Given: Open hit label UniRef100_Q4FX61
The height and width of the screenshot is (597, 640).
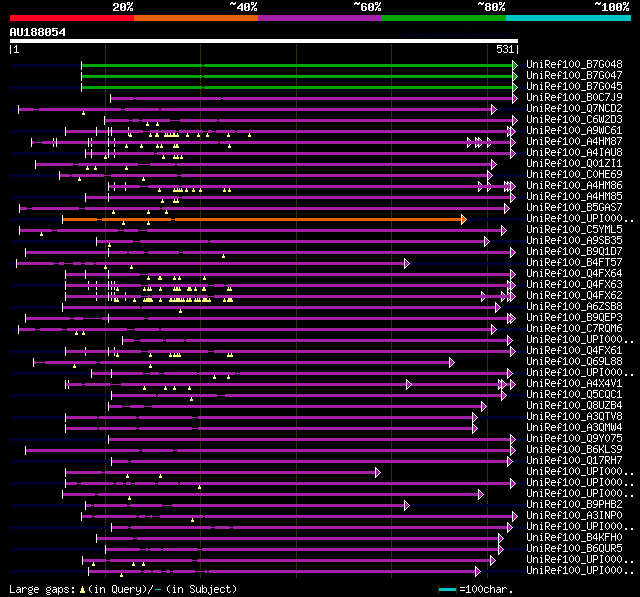Looking at the screenshot, I should (x=574, y=351).
